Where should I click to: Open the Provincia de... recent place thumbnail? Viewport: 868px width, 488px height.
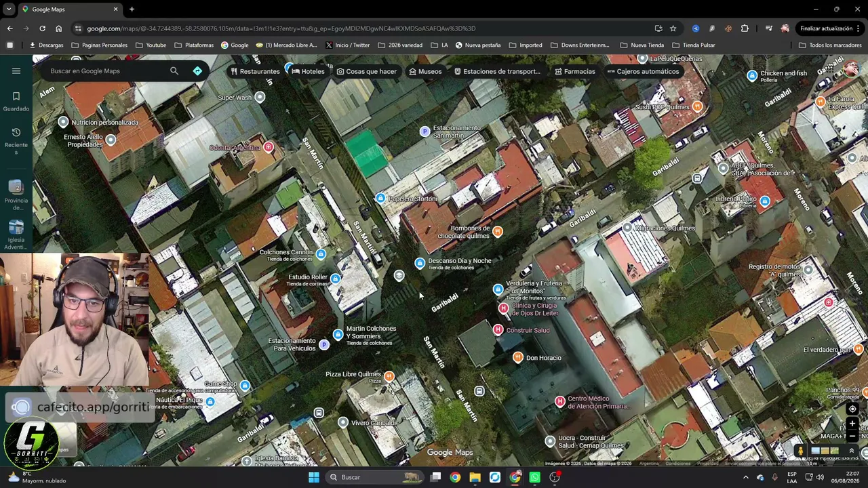16,195
